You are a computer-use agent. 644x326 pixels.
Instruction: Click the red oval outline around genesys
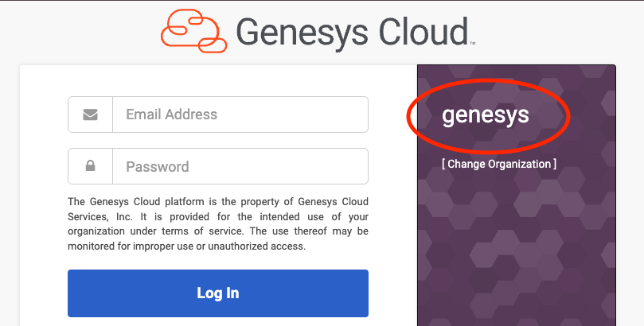coord(410,119)
